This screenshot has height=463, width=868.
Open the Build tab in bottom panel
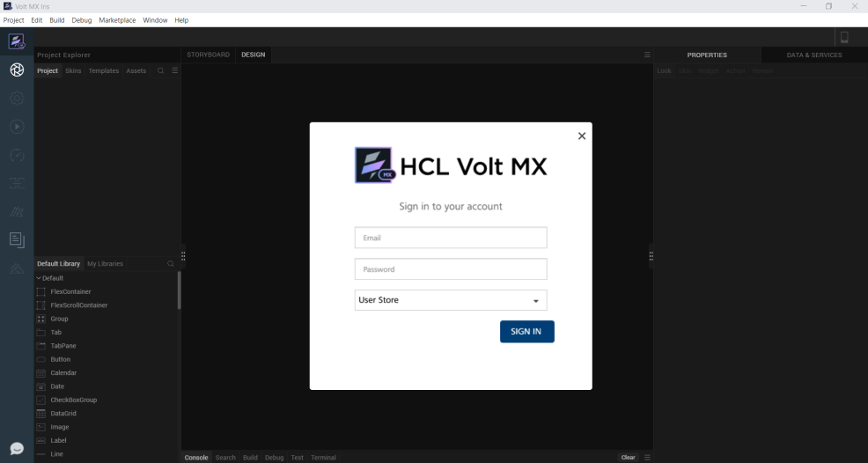[250, 458]
